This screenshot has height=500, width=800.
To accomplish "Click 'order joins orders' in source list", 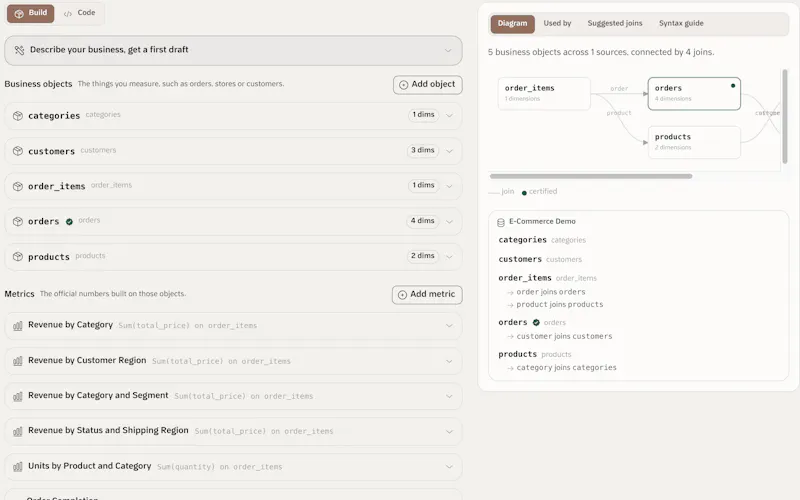I will pos(551,292).
